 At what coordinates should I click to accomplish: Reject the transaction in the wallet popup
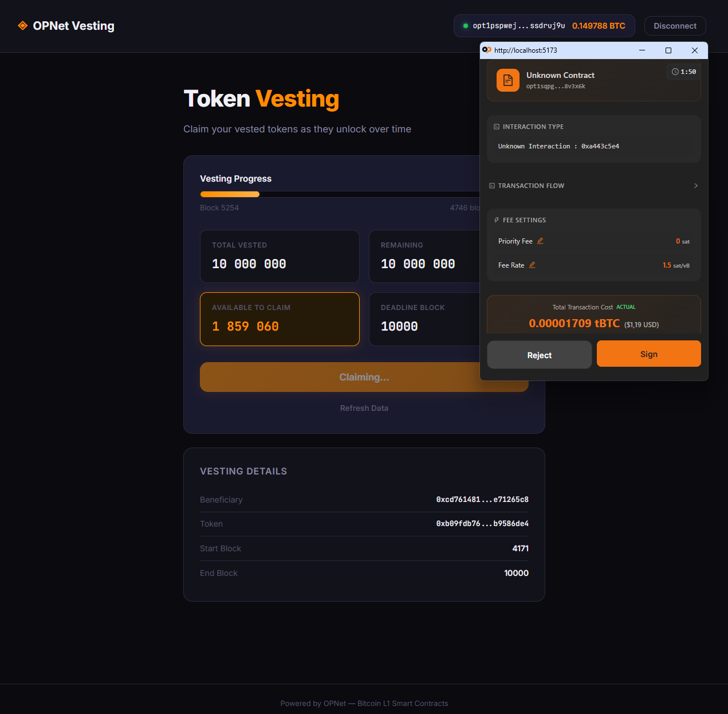(540, 355)
